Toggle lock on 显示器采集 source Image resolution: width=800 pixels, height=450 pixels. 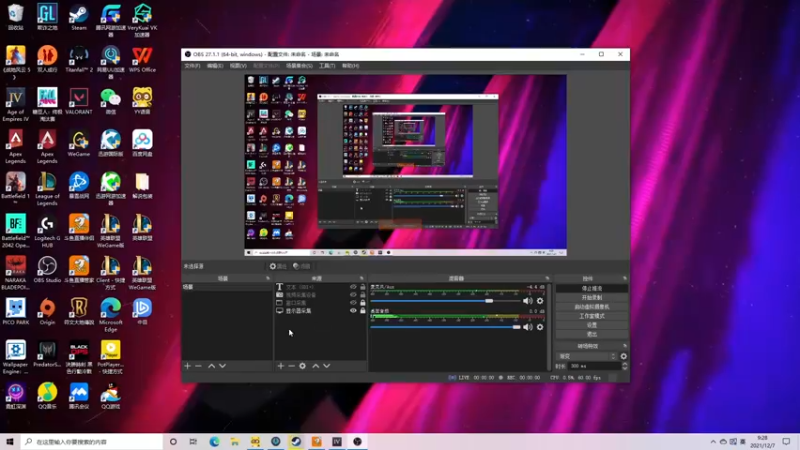[363, 310]
